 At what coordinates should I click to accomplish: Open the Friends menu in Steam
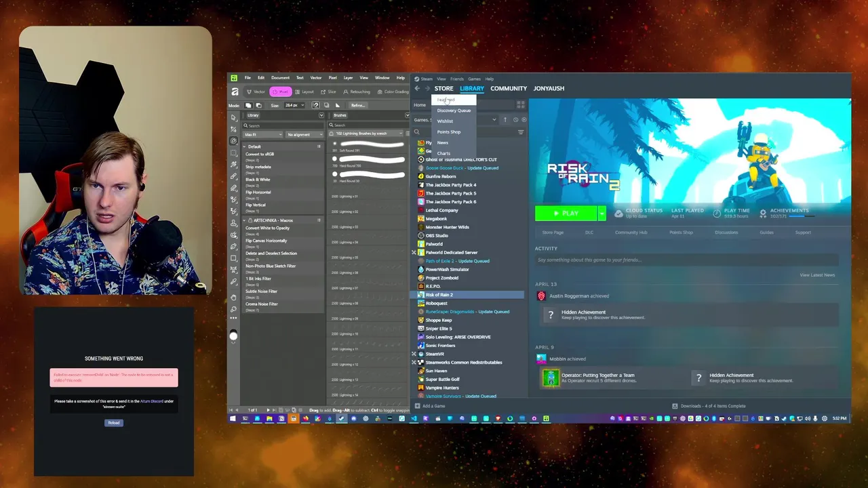[x=457, y=79]
